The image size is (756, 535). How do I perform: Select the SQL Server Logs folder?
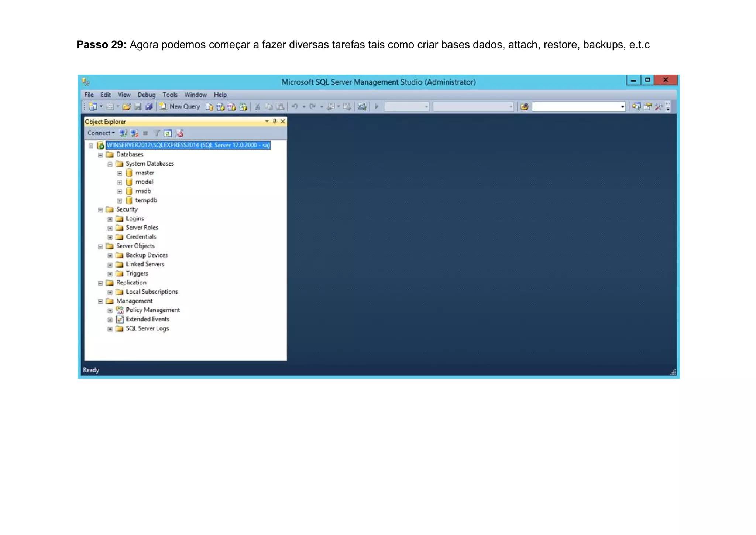pyautogui.click(x=147, y=328)
